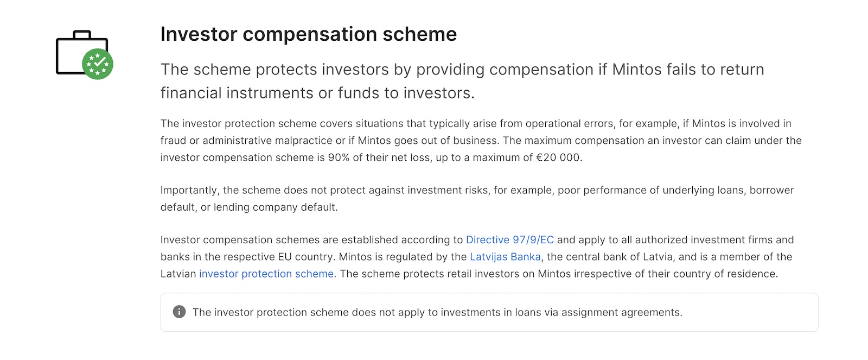The height and width of the screenshot is (360, 868).
Task: Follow the Latvijas Banka link
Action: pos(505,257)
